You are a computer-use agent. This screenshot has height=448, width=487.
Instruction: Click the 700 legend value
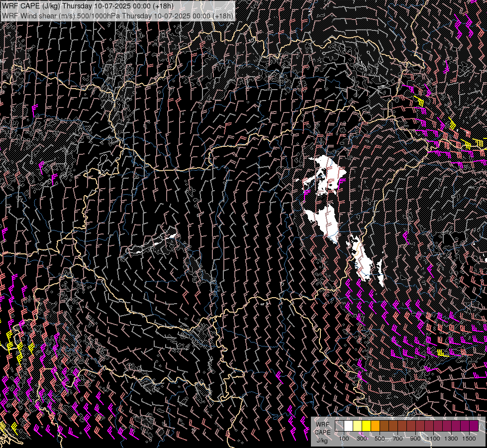coord(397,439)
